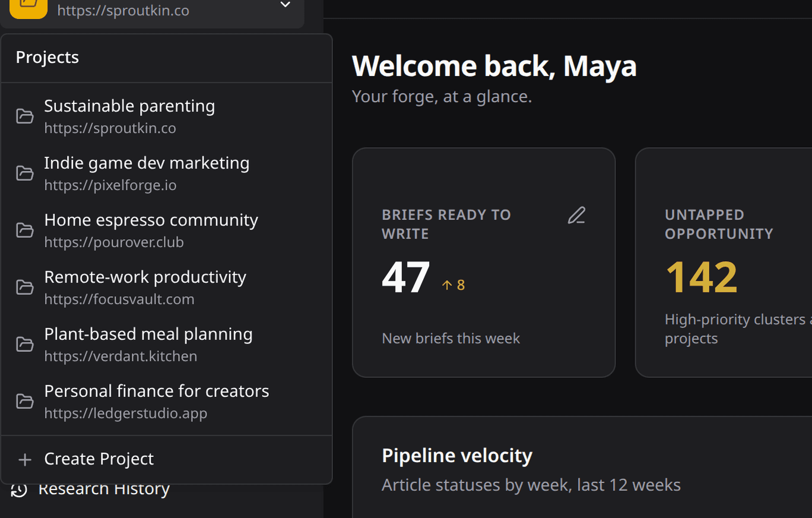
Task: Click the 47 briefs count
Action: [x=405, y=277]
